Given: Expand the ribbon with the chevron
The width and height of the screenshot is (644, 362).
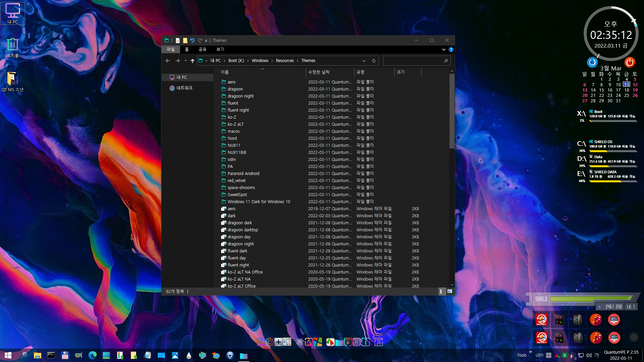Looking at the screenshot, I should (443, 50).
